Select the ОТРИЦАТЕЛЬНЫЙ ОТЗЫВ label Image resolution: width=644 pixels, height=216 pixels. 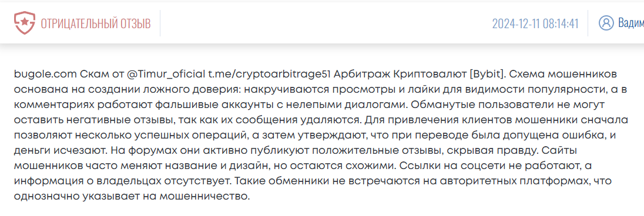96,24
